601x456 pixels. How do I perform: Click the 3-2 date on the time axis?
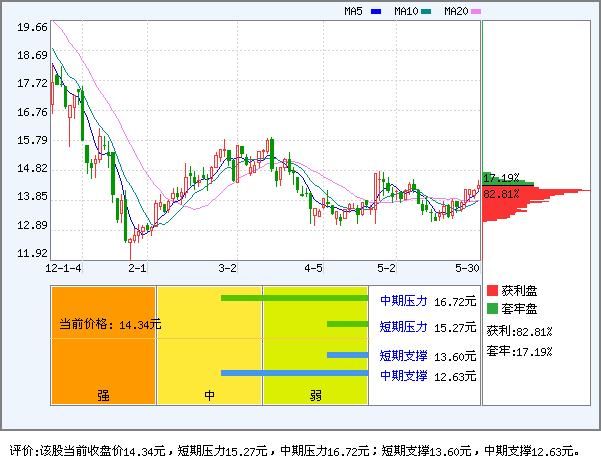click(x=227, y=268)
